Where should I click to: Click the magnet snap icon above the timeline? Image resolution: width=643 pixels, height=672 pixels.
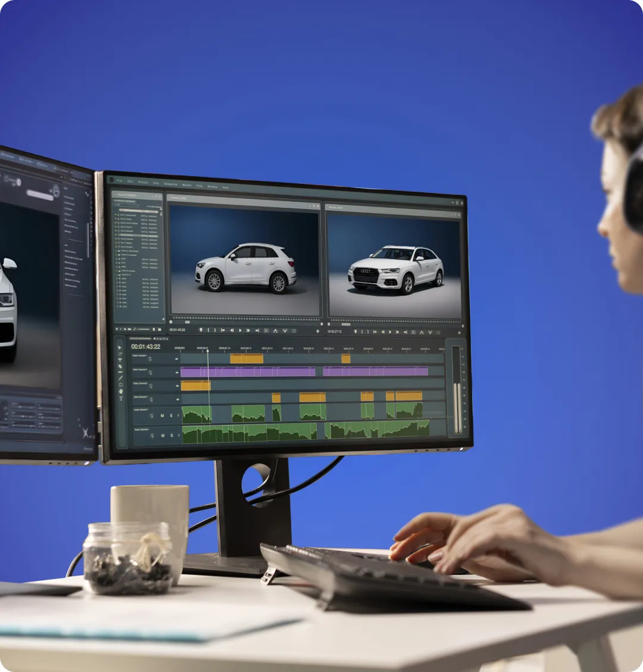coord(157,339)
